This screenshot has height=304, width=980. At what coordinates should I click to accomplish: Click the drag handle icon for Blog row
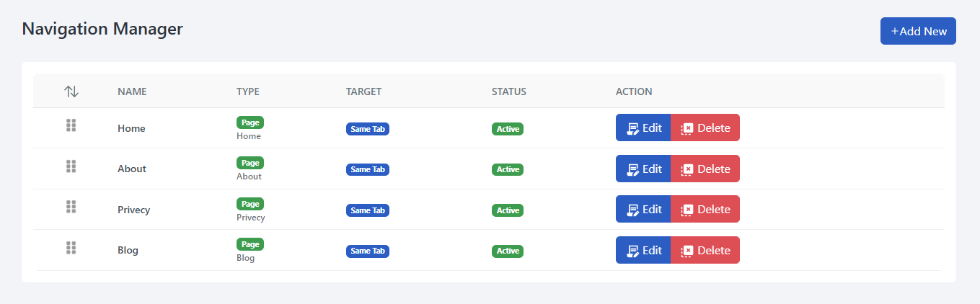(x=71, y=248)
